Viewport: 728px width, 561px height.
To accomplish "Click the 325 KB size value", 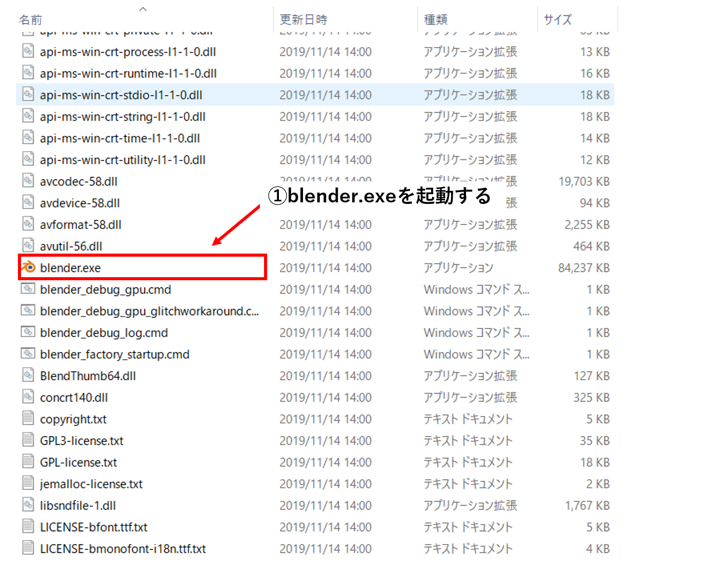I will [x=592, y=397].
